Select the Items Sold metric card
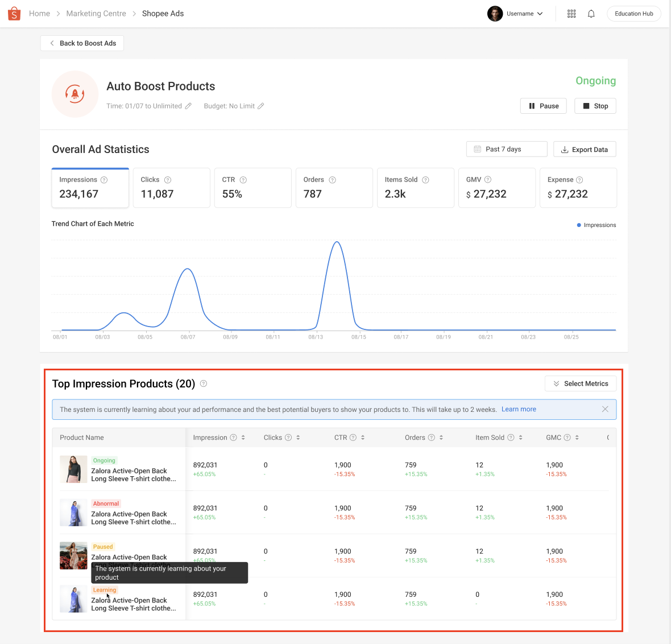This screenshot has width=671, height=644. point(416,188)
